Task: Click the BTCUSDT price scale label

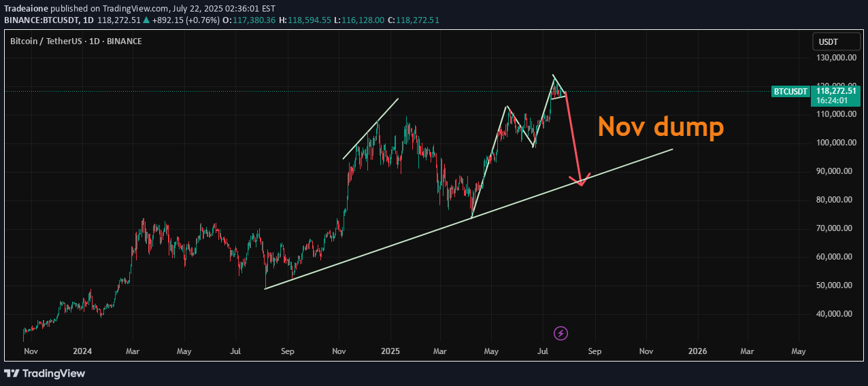Action: tap(790, 91)
